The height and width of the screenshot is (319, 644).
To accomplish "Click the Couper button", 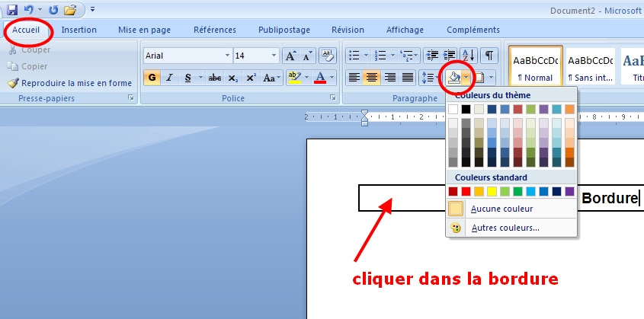I will 29,50.
